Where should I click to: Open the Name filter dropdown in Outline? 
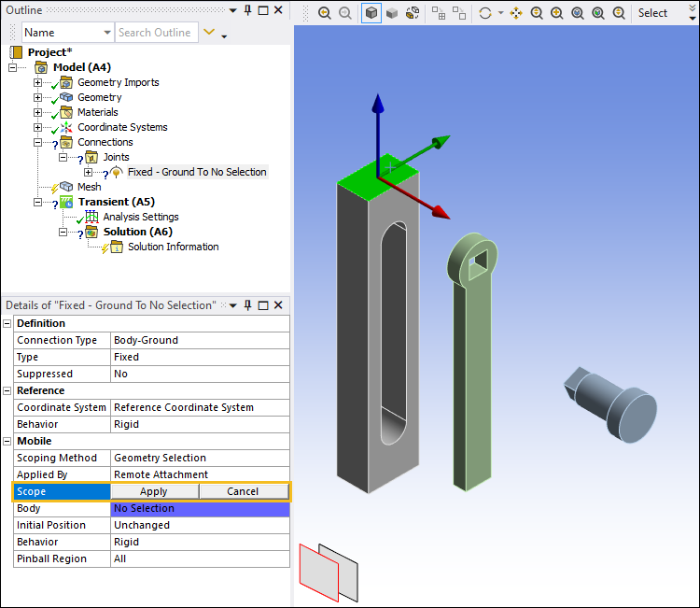click(x=105, y=33)
